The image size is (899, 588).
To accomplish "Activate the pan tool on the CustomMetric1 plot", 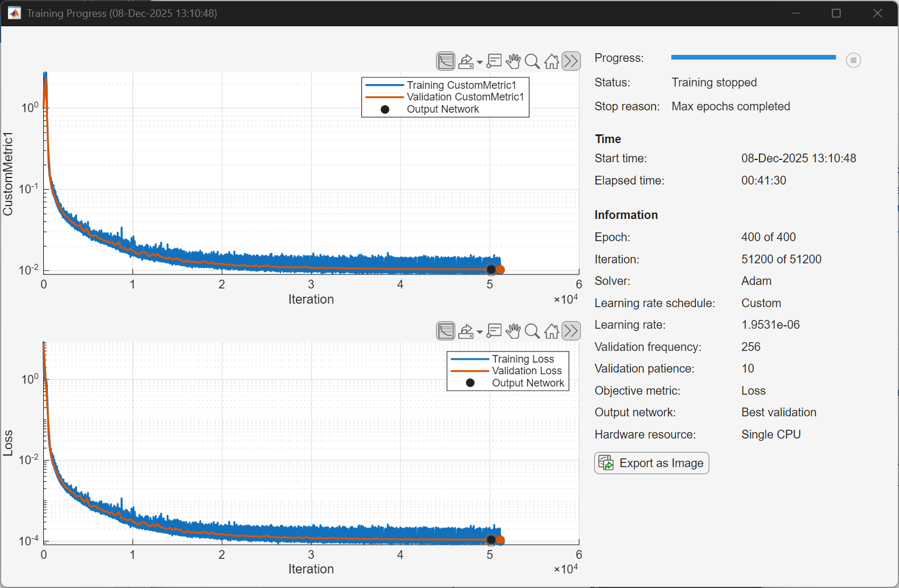I will 513,61.
